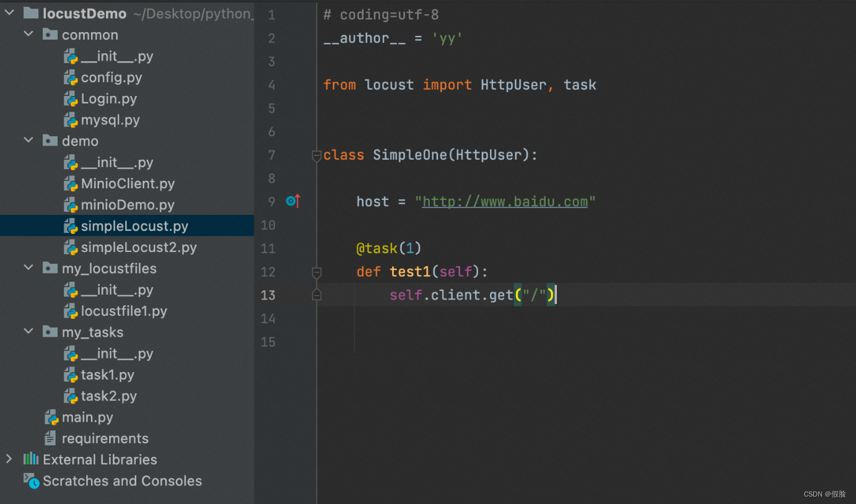Screen dimensions: 856x504
Task: Collapse the demo folder chevron
Action: pos(28,141)
